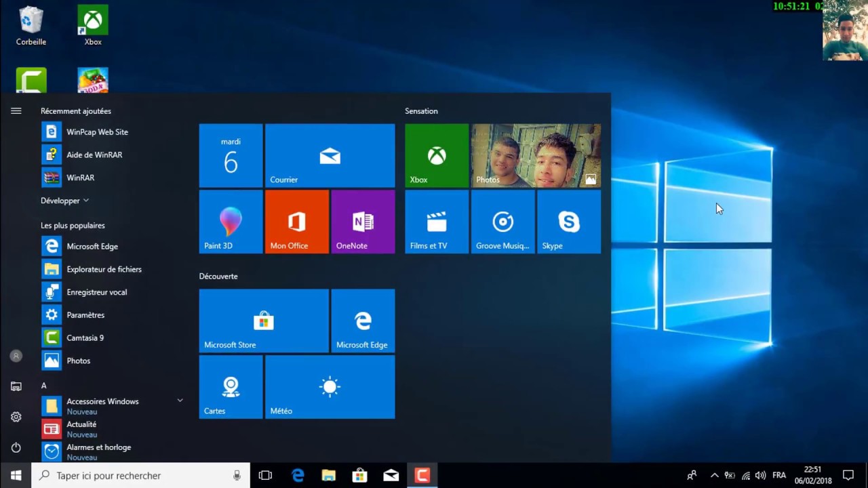Open the Settings gear in Start sidebar

(16, 417)
